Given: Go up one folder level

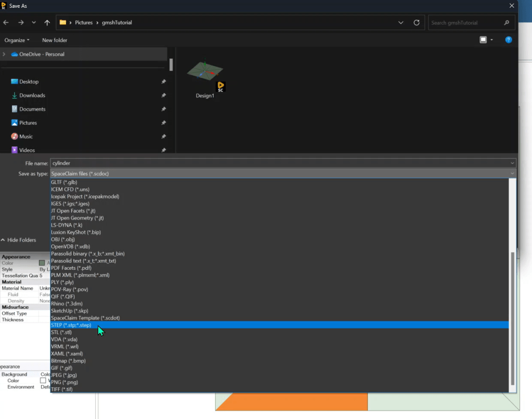Looking at the screenshot, I should (x=47, y=23).
